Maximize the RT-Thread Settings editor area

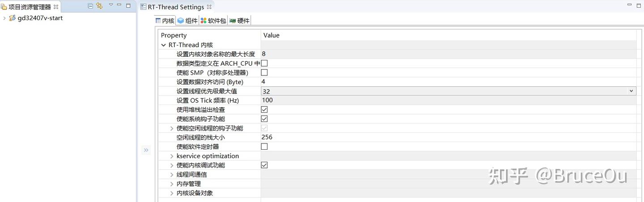coord(639,5)
